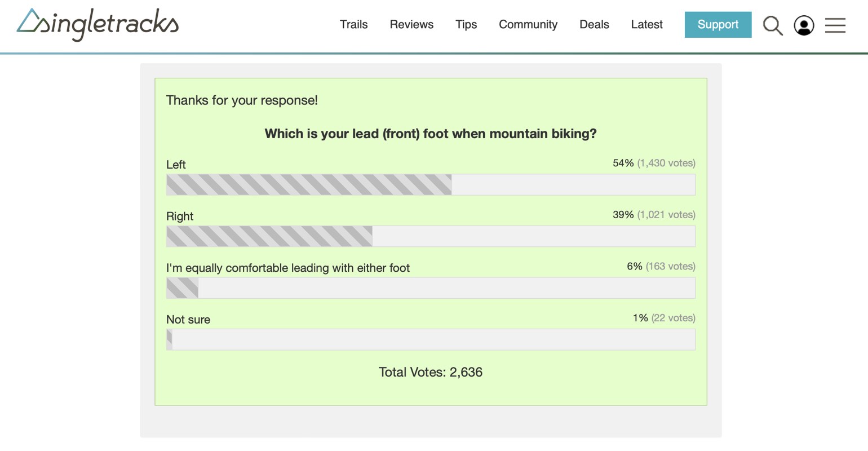Click the Right result progress bar
Screen dimensions: 868x451
[431, 236]
